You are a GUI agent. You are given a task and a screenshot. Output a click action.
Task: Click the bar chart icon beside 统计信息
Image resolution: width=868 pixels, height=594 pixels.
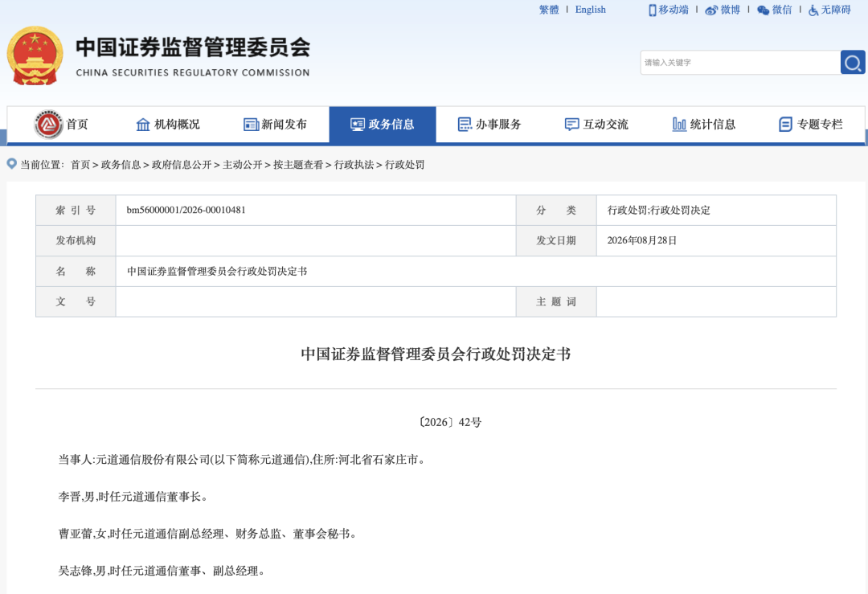click(x=679, y=125)
